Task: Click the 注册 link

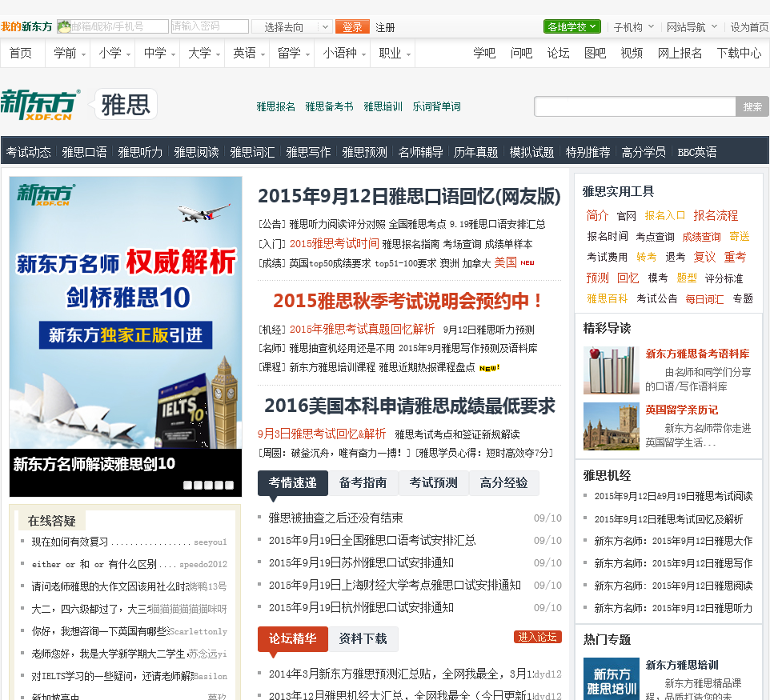Action: [385, 27]
